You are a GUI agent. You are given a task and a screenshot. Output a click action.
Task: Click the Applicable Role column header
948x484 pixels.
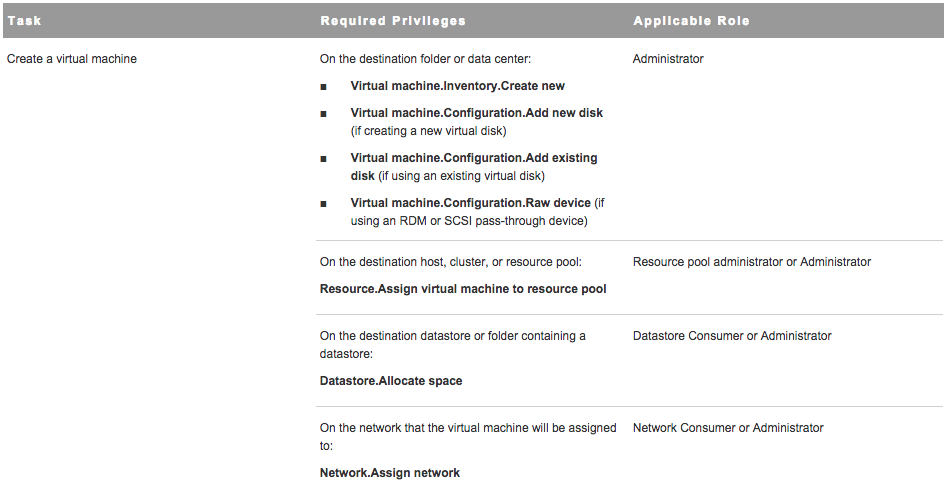pos(691,20)
